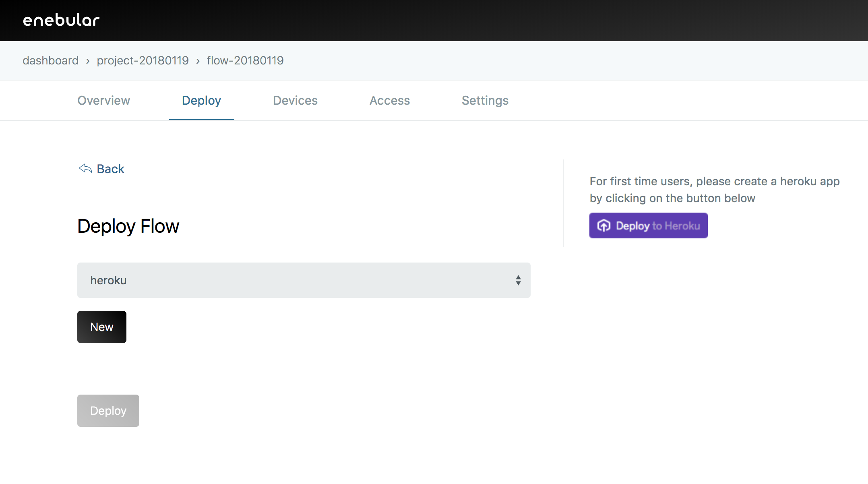This screenshot has width=868, height=484.
Task: Open the Devices tab
Action: (295, 100)
